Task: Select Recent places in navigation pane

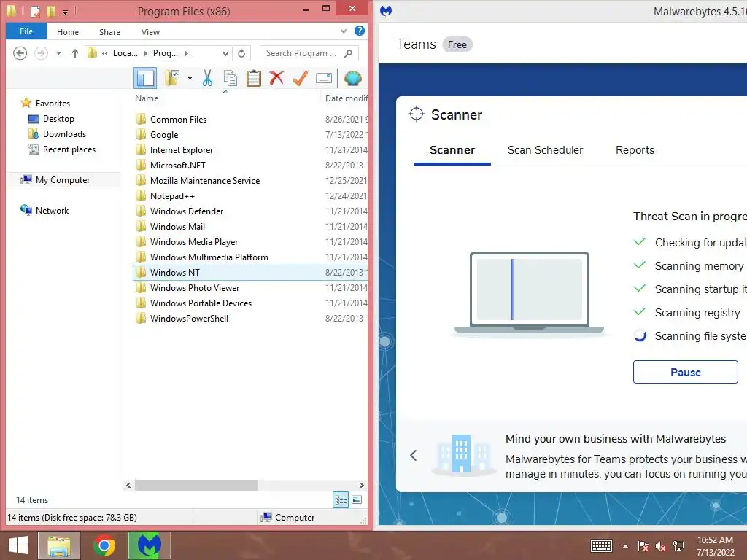Action: 69,149
